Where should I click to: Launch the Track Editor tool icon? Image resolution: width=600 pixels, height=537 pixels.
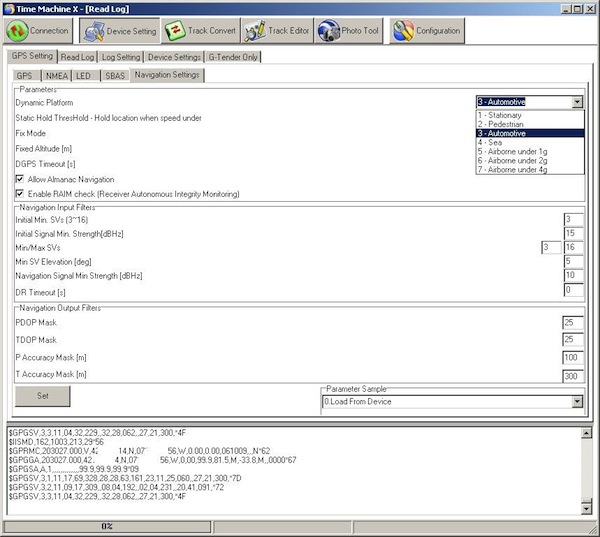(x=255, y=31)
